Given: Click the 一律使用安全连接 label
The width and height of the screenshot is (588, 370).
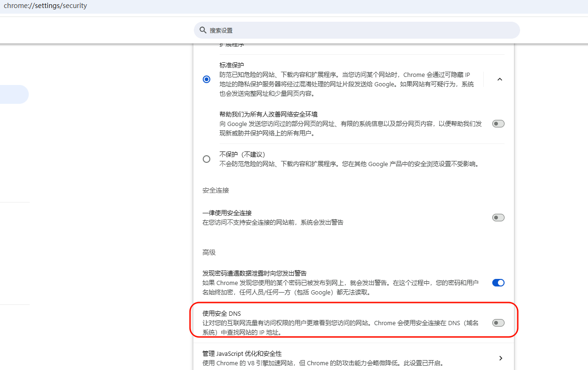Looking at the screenshot, I should tap(227, 213).
